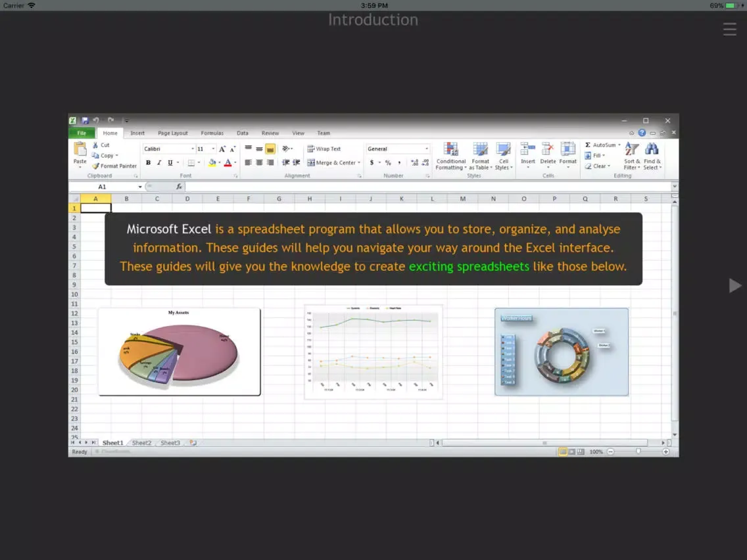747x560 pixels.
Task: Click the Zoom In plus button
Action: (665, 452)
